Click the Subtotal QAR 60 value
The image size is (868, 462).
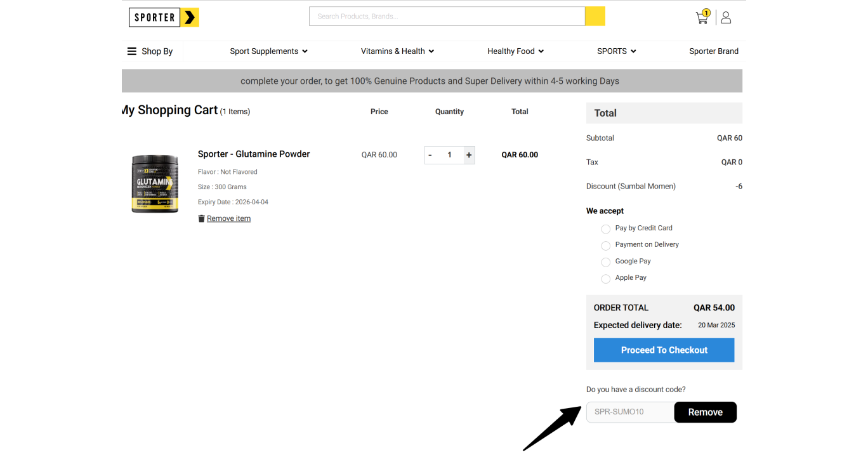(x=730, y=138)
